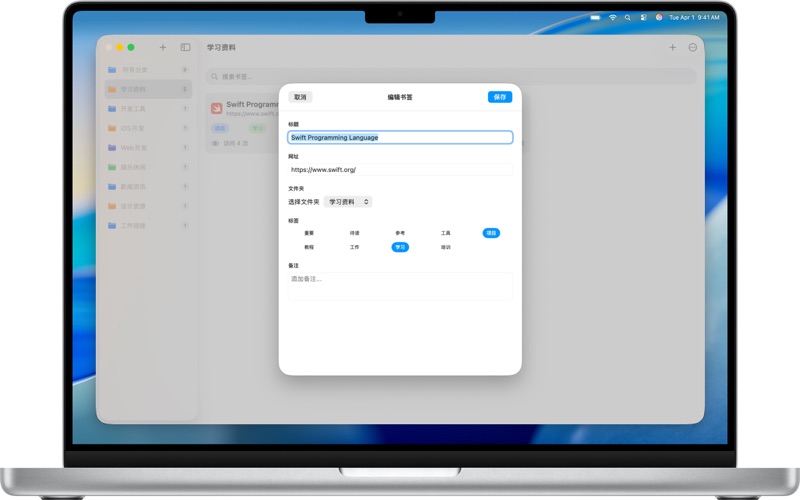800x500 pixels.
Task: Click the plus icon at window top right
Action: (672, 47)
